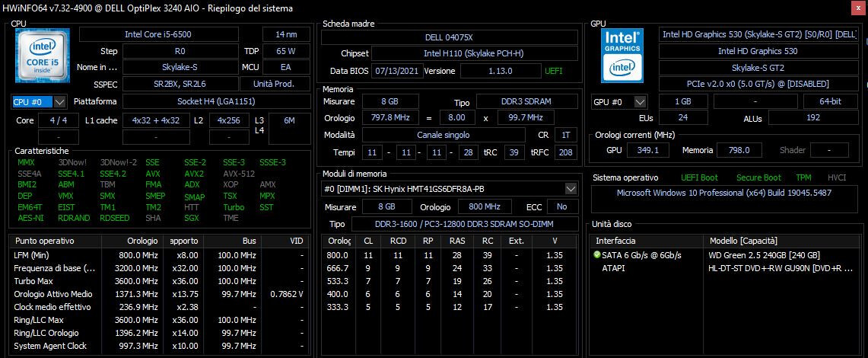Viewport: 868px width, 358px height.
Task: Click the DDR3-1600 / PC3-12800 module type field
Action: 465,224
